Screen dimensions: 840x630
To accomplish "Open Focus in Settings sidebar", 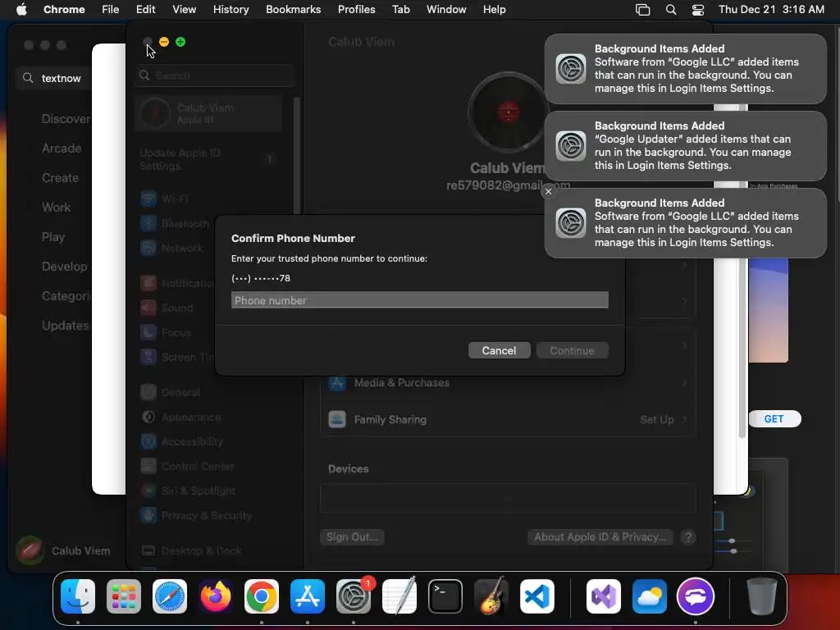I will click(166, 333).
